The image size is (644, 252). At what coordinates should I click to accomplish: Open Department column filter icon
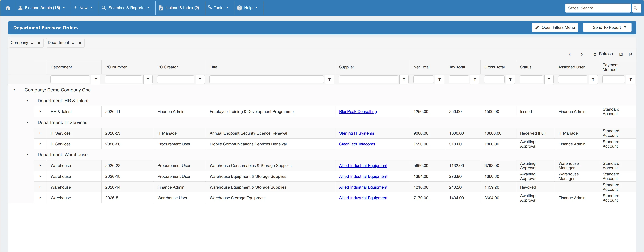tap(96, 79)
